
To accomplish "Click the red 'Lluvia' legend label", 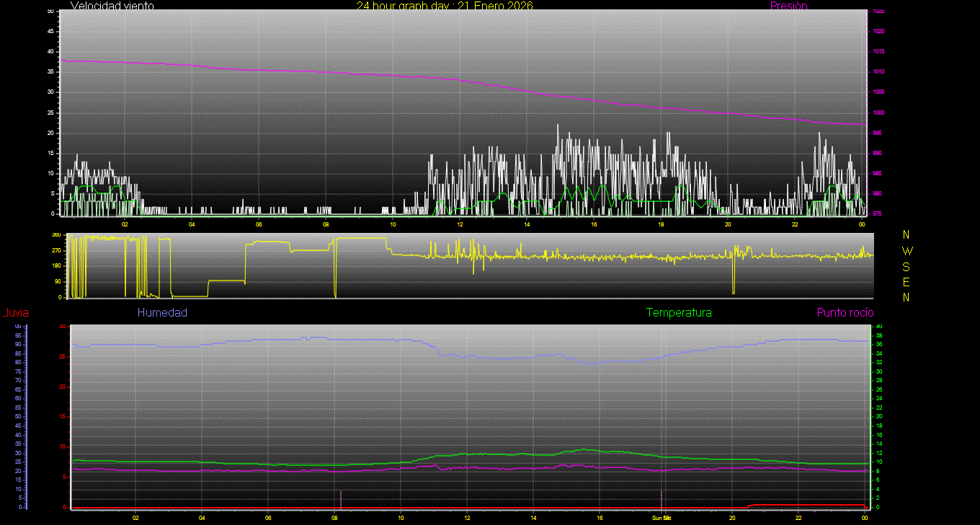I will (15, 313).
